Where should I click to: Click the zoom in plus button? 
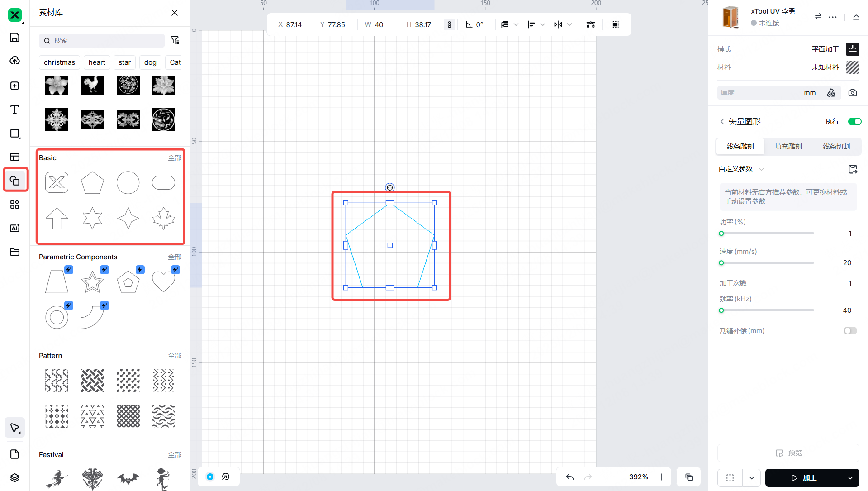pos(661,477)
